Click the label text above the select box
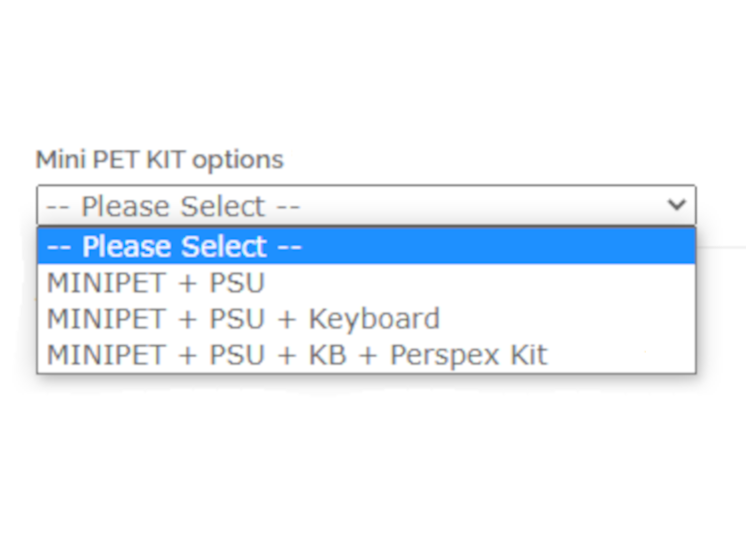 159,160
